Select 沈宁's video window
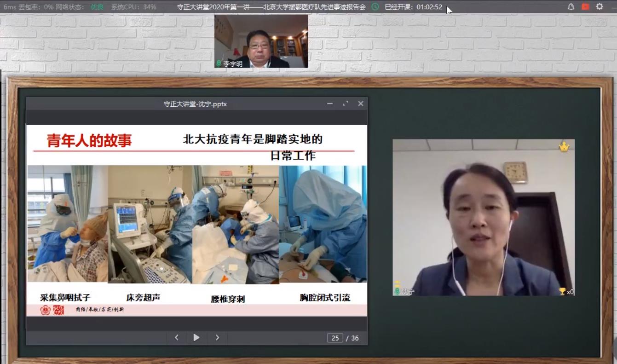Image resolution: width=617 pixels, height=364 pixels. click(x=484, y=217)
